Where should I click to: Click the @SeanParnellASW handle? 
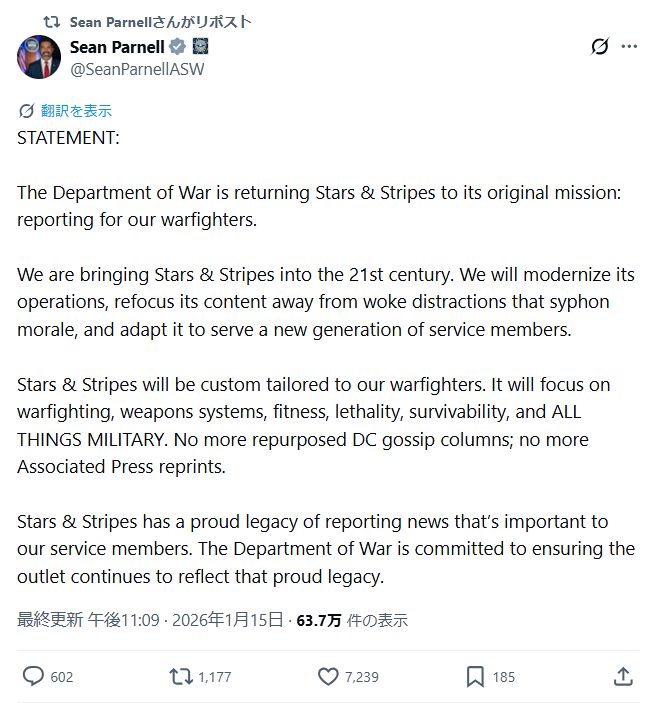(x=136, y=69)
